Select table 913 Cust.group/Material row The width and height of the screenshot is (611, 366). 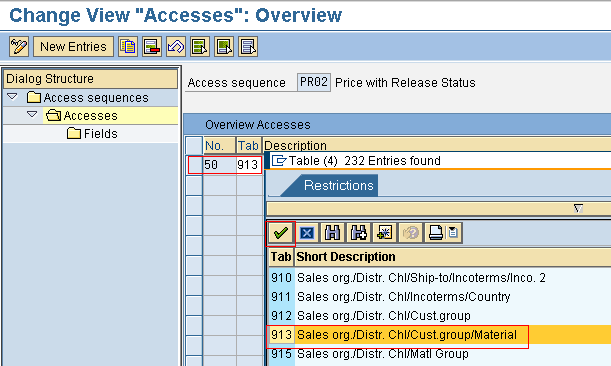coord(440,335)
